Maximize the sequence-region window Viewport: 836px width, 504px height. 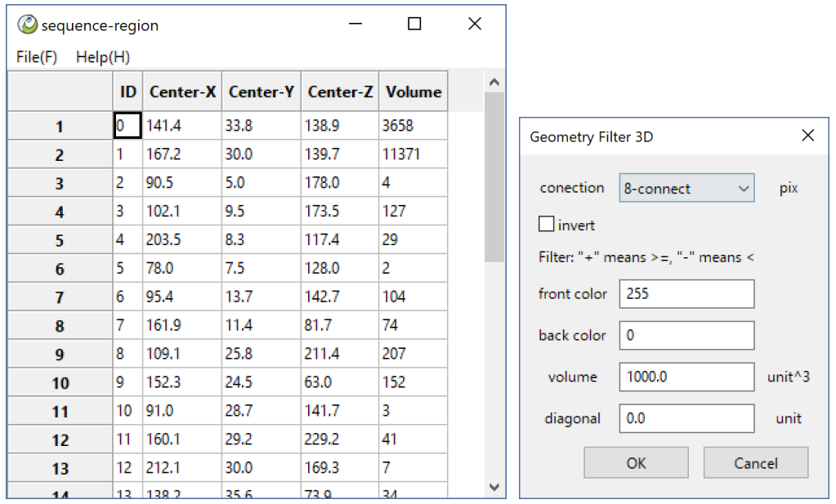click(x=414, y=25)
